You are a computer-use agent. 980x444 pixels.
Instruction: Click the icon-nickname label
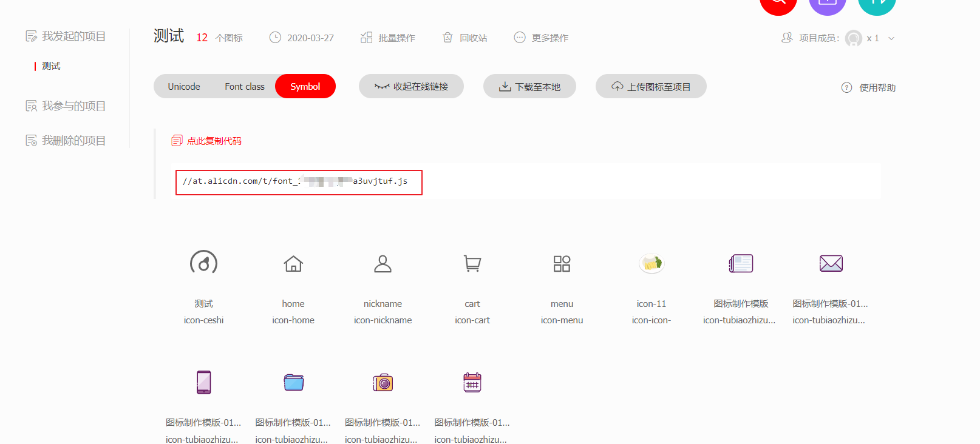pos(383,320)
